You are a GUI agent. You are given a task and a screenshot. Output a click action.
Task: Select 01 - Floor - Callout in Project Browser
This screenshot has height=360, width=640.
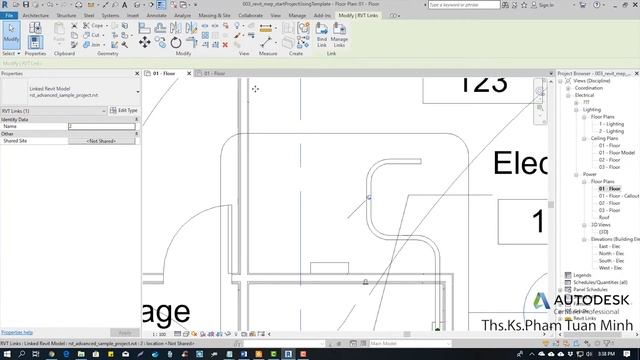point(619,196)
